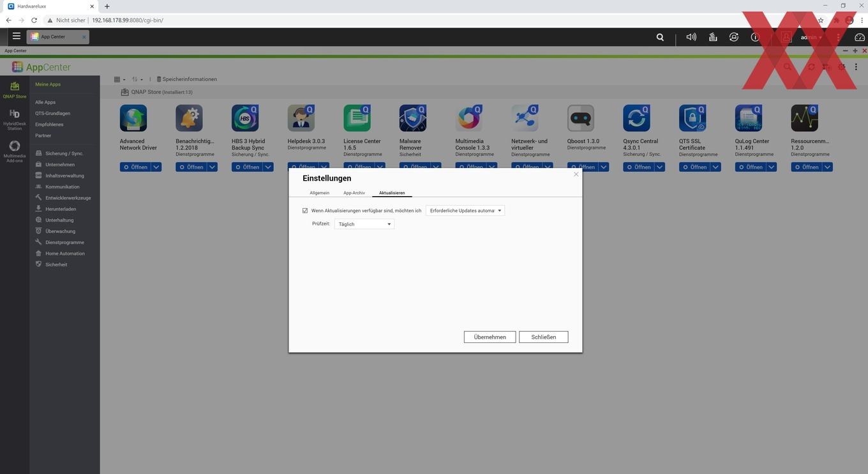The image size is (868, 474).
Task: Click the QTS search magnifier icon
Action: (x=660, y=37)
